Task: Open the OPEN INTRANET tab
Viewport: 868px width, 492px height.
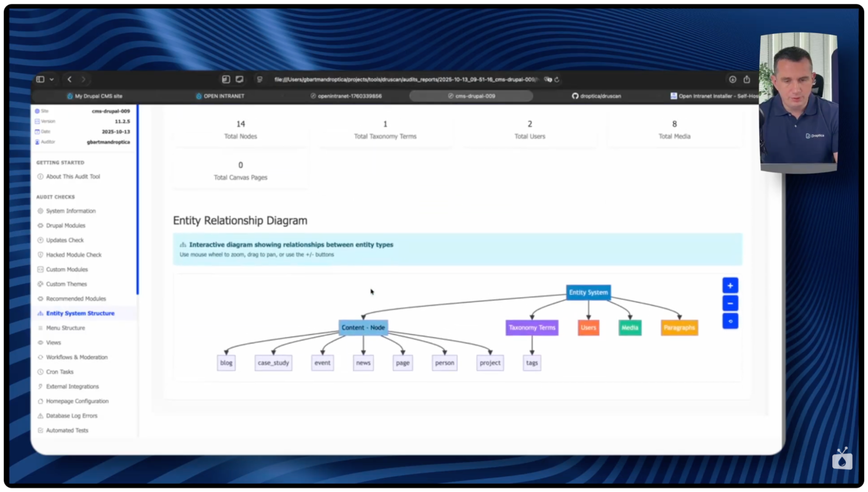Action: [221, 96]
